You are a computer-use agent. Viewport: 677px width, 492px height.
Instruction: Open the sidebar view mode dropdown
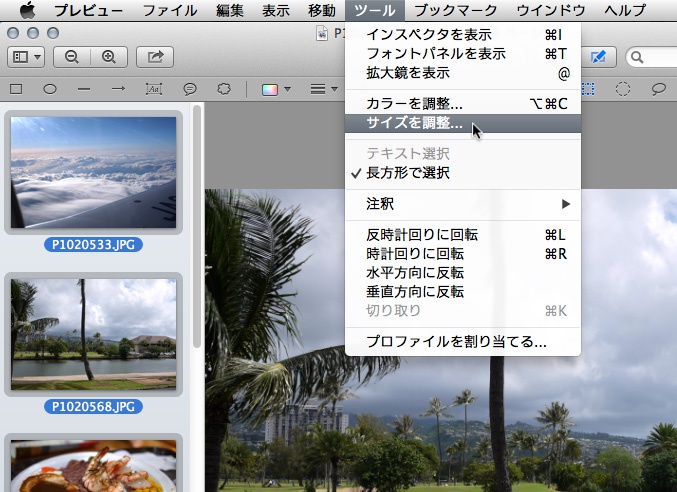[26, 57]
